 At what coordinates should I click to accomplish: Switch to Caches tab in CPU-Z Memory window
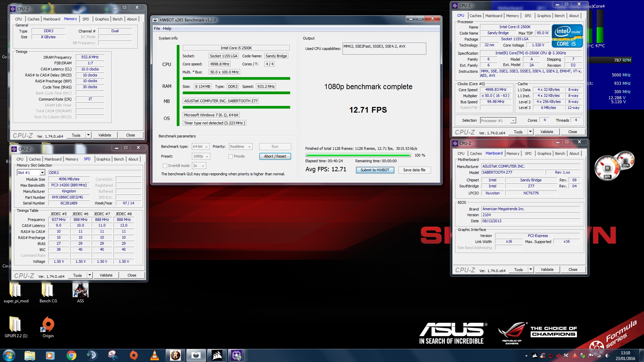click(33, 19)
